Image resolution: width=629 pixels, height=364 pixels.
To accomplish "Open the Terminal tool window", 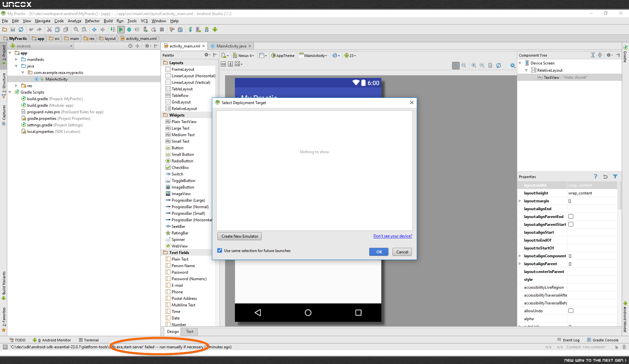I will (x=89, y=340).
